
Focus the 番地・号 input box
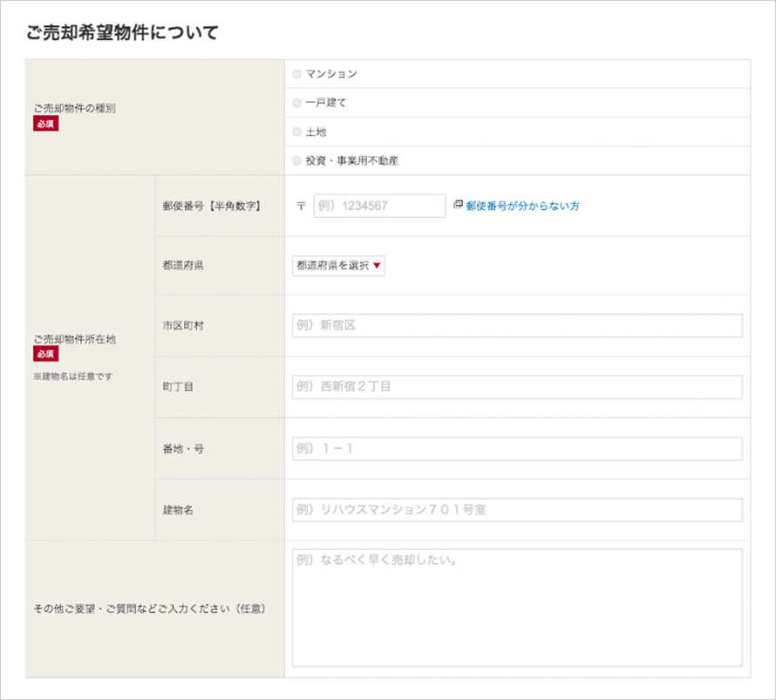tap(517, 449)
